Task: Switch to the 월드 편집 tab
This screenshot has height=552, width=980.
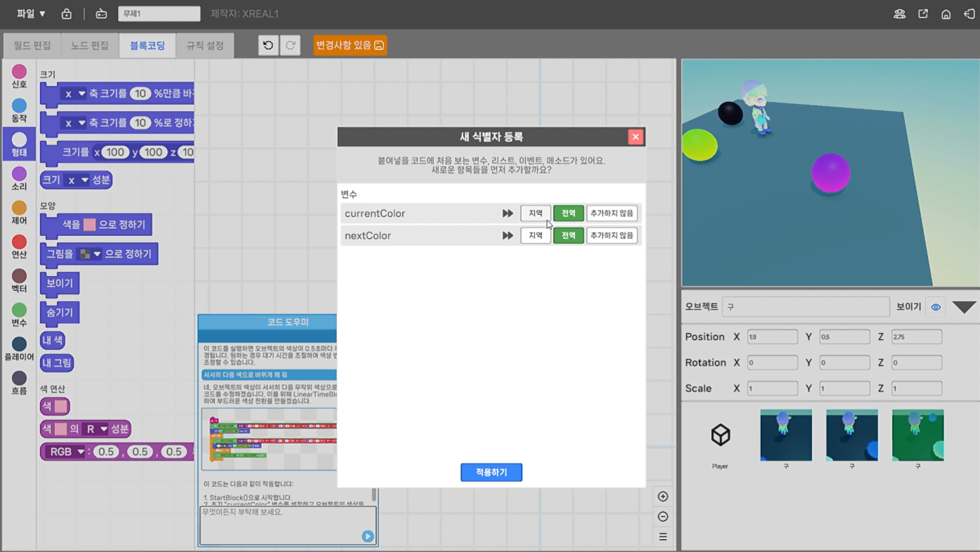Action: coord(31,45)
